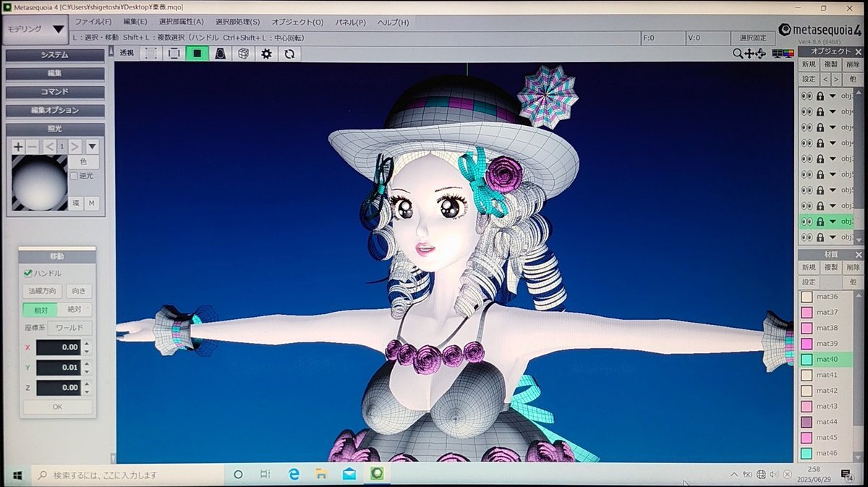Open the モデリング mode dropdown
This screenshot has height=487, width=868.
click(x=35, y=30)
